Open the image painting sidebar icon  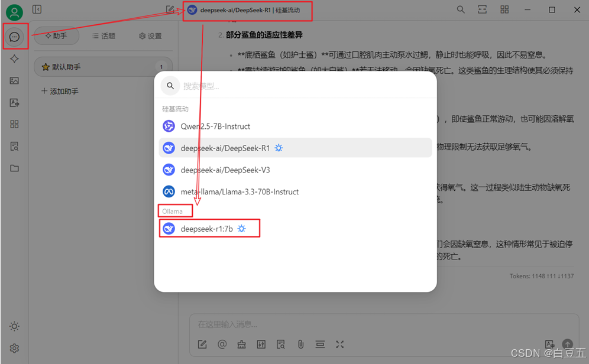click(x=14, y=81)
